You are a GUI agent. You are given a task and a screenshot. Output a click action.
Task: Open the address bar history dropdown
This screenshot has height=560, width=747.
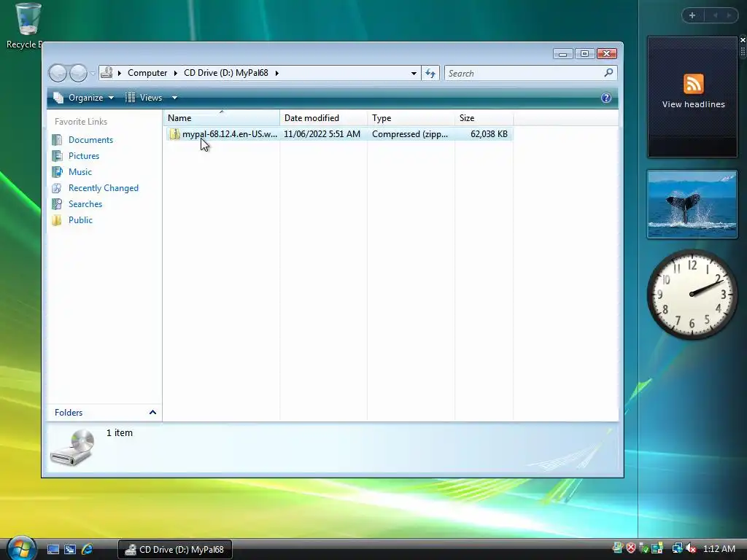click(x=414, y=74)
